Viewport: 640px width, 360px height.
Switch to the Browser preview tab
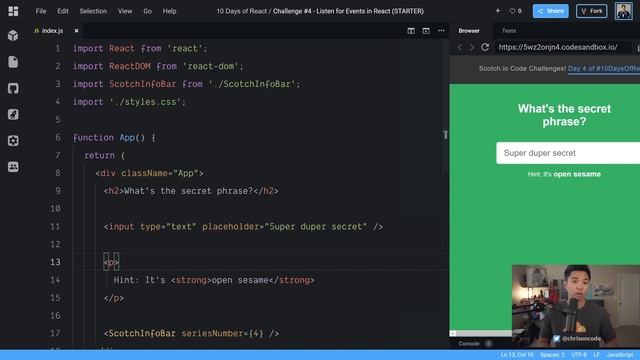[x=469, y=31]
